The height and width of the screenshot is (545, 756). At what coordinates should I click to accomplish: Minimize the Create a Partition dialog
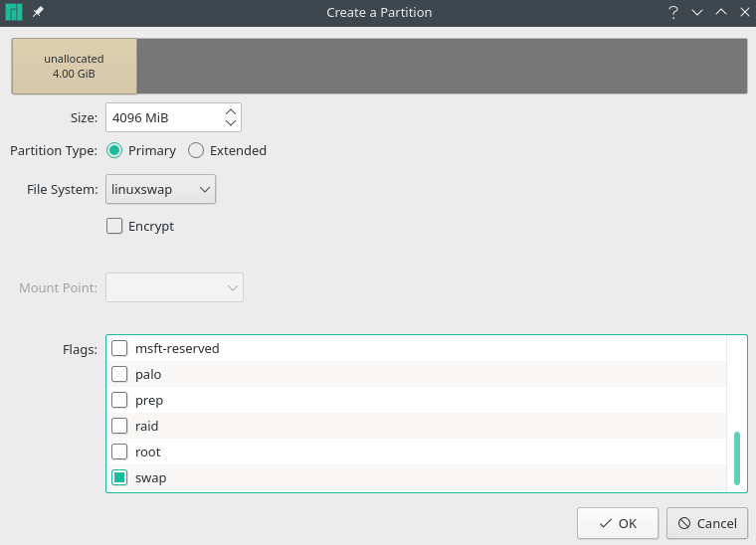[697, 12]
